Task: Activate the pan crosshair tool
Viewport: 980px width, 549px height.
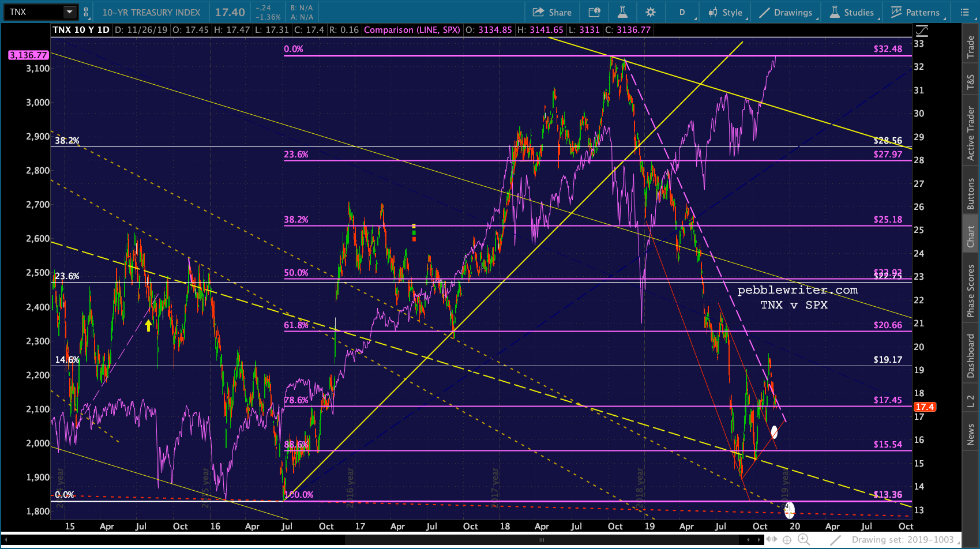Action: 787,540
